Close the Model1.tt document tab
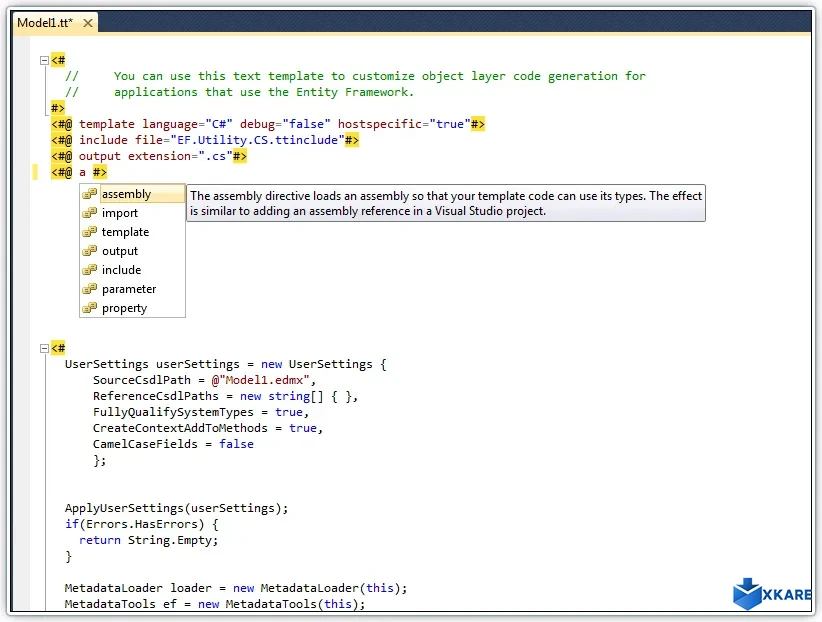 (x=88, y=23)
